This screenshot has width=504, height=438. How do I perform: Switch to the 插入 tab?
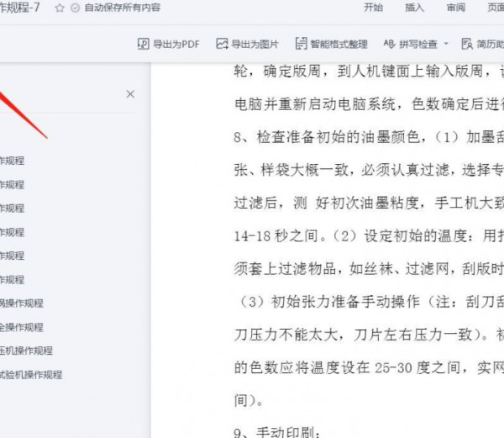point(415,8)
